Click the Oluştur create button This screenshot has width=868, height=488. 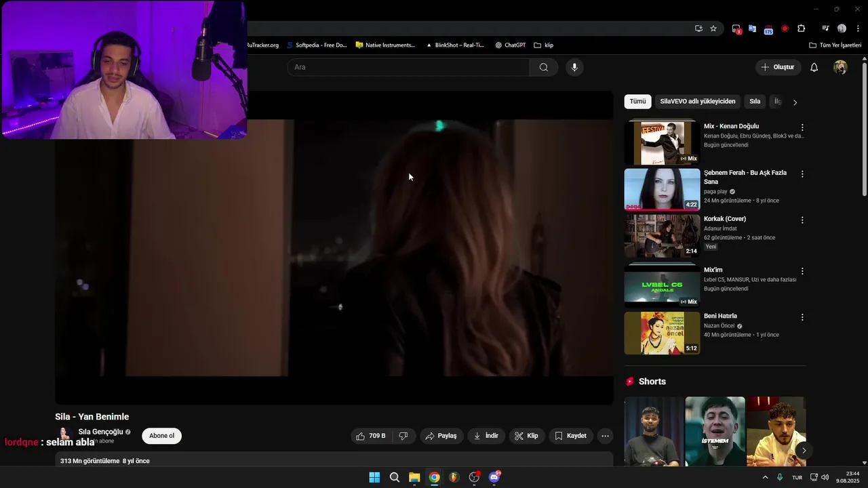(778, 67)
